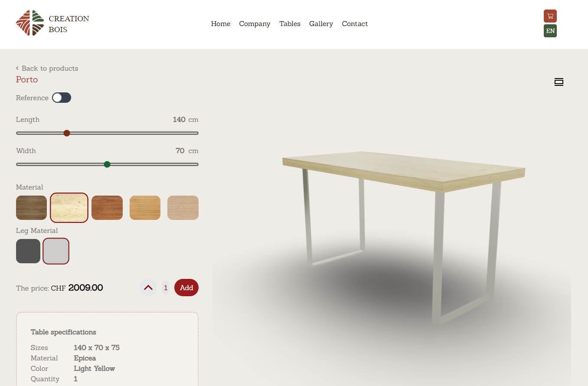Click the Creation Bois logo
This screenshot has height=386, width=588.
pyautogui.click(x=52, y=23)
